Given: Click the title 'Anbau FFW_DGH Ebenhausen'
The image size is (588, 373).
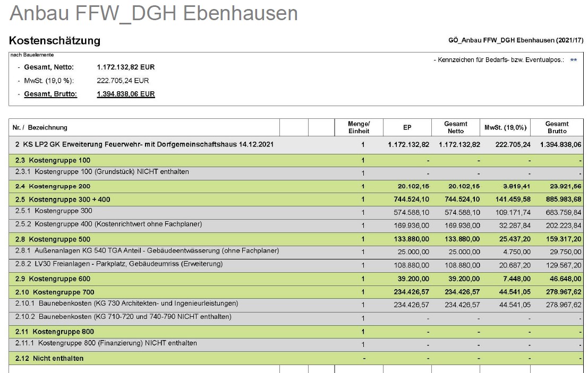Looking at the screenshot, I should 154,13.
